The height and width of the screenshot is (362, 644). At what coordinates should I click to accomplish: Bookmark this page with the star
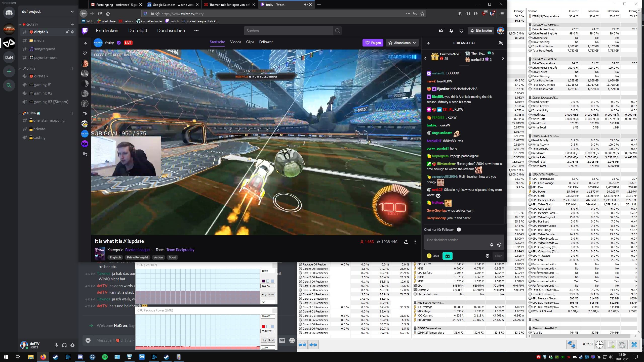(422, 14)
